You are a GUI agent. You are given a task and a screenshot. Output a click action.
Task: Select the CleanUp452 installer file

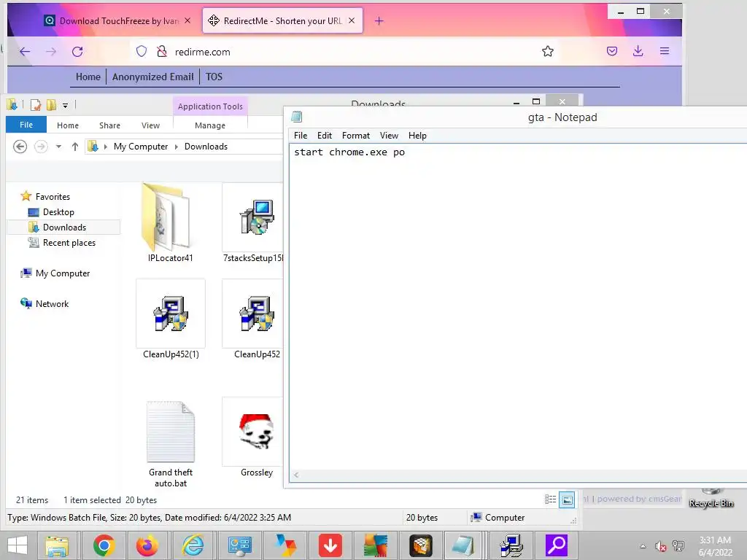253,319
